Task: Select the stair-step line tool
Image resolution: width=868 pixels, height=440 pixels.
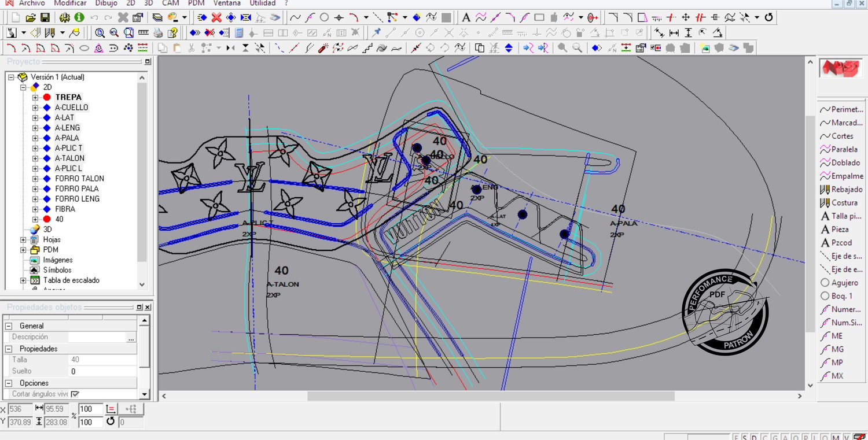Action: tap(367, 48)
